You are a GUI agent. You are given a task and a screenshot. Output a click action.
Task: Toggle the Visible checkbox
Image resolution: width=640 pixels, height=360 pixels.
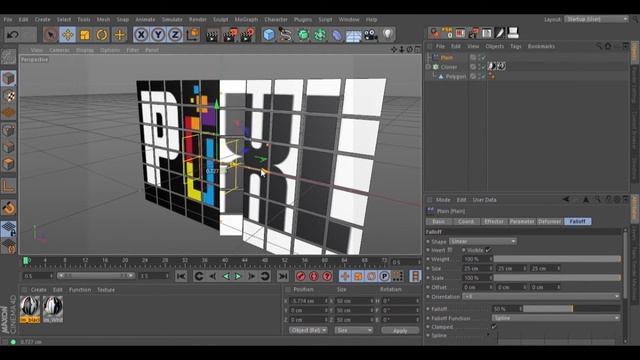tap(488, 250)
